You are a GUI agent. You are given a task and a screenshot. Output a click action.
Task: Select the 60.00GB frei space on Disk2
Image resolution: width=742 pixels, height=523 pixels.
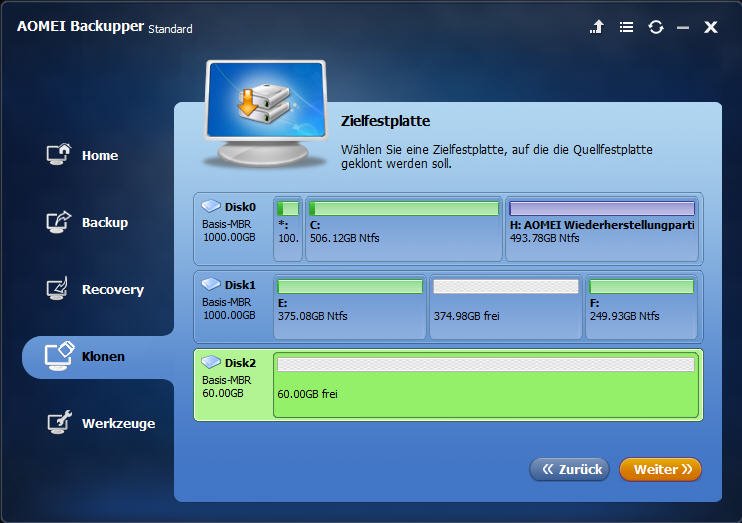(x=486, y=385)
